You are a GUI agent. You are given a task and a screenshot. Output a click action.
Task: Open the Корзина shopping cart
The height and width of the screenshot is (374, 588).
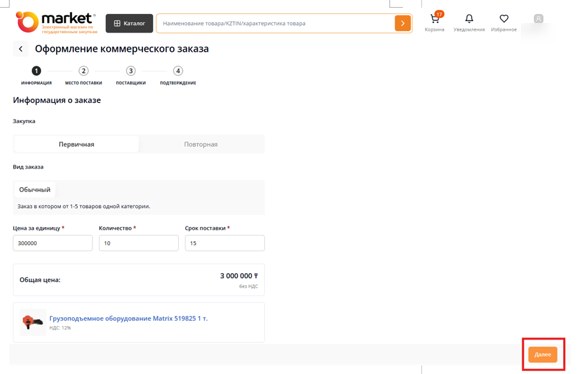(x=434, y=22)
